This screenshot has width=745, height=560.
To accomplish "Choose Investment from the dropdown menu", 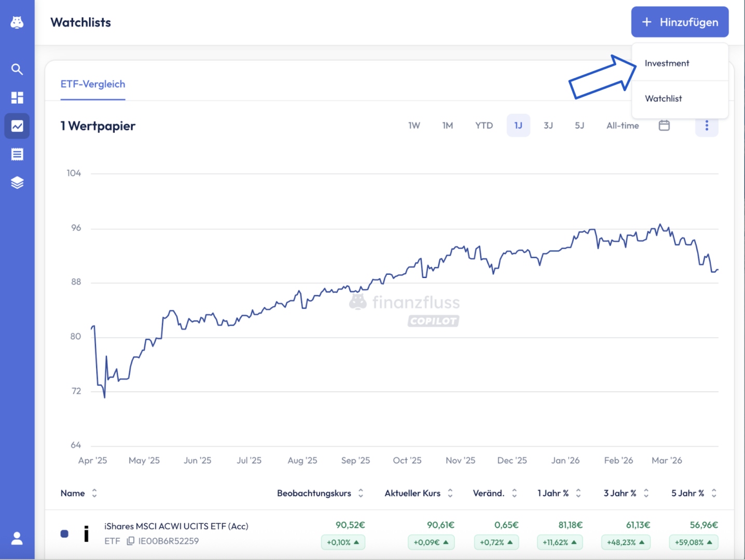I will point(667,63).
